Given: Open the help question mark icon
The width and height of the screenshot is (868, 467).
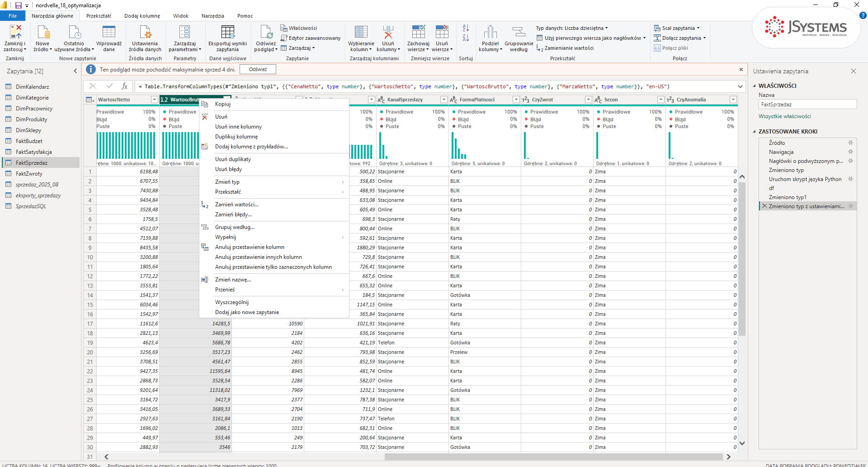Looking at the screenshot, I should tap(863, 16).
